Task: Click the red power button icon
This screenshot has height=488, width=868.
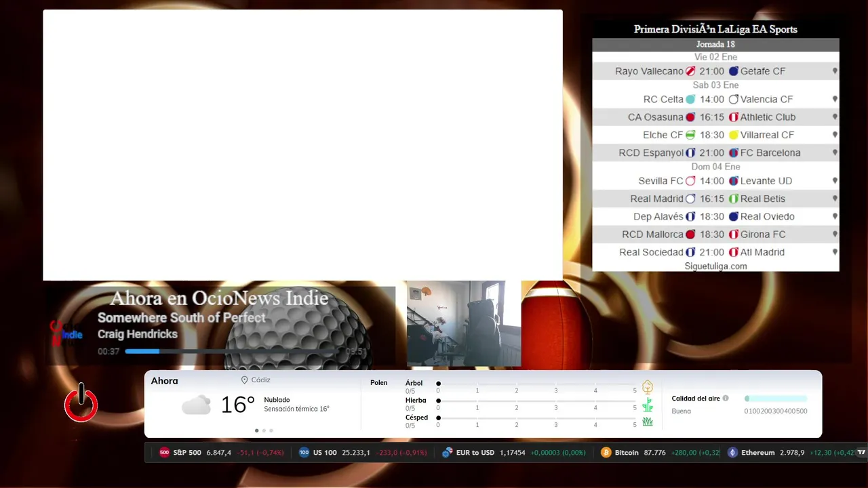Action: tap(81, 403)
